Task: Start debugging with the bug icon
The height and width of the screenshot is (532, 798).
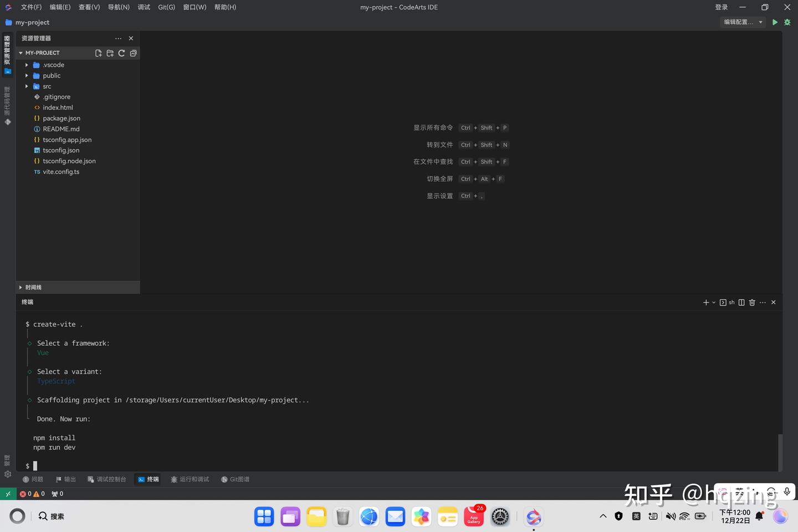Action: (786, 22)
